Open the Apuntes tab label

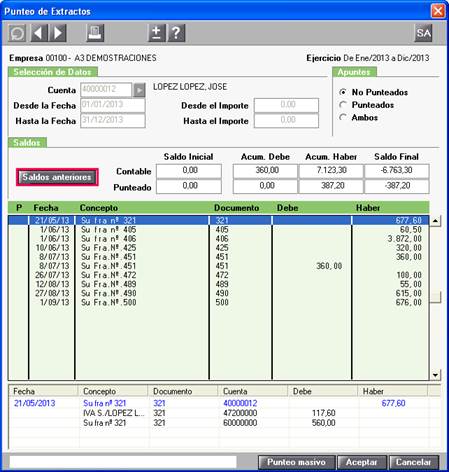tap(354, 72)
